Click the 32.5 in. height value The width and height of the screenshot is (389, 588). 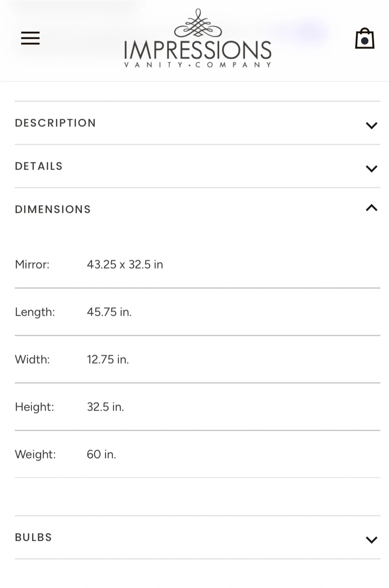105,407
